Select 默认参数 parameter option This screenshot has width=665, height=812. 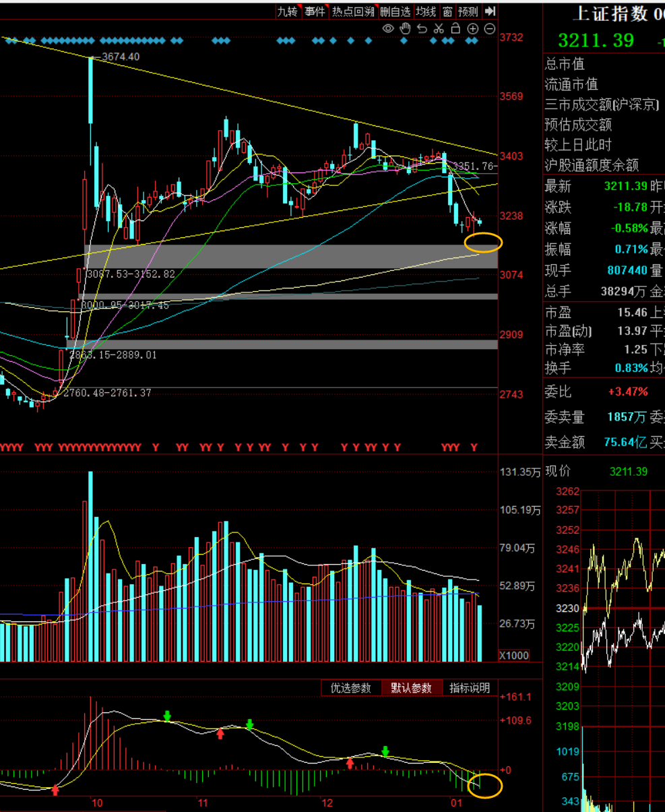click(412, 688)
